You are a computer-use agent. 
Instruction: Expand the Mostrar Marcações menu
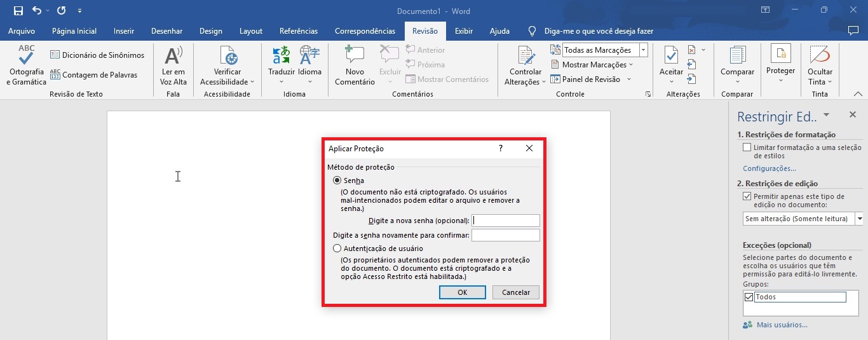pyautogui.click(x=597, y=65)
